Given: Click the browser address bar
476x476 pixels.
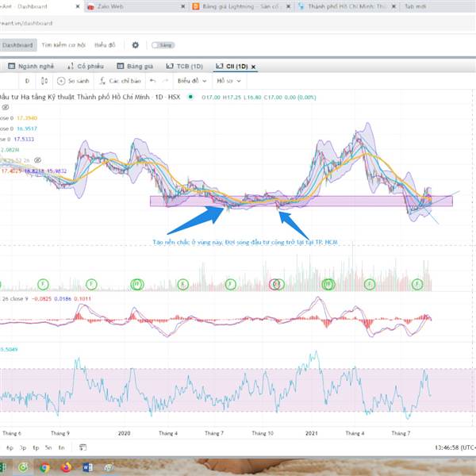Looking at the screenshot, I should [238, 23].
